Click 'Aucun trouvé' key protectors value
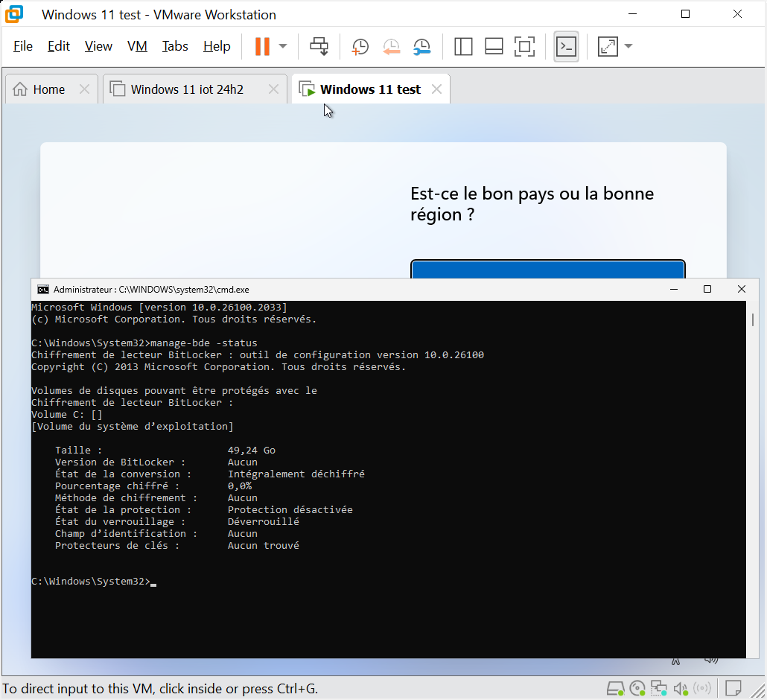The image size is (767, 700). (263, 545)
